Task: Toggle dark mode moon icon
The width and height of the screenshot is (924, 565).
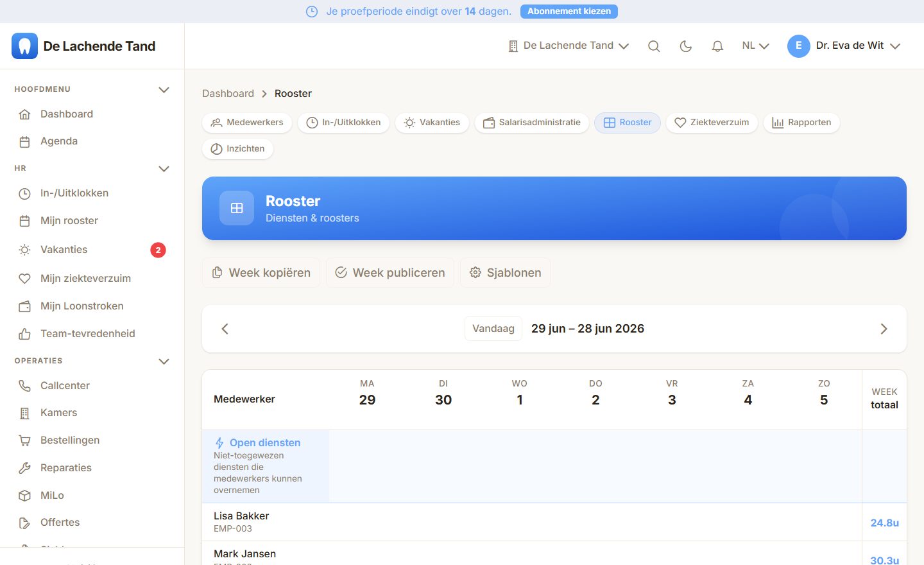Action: click(x=686, y=46)
